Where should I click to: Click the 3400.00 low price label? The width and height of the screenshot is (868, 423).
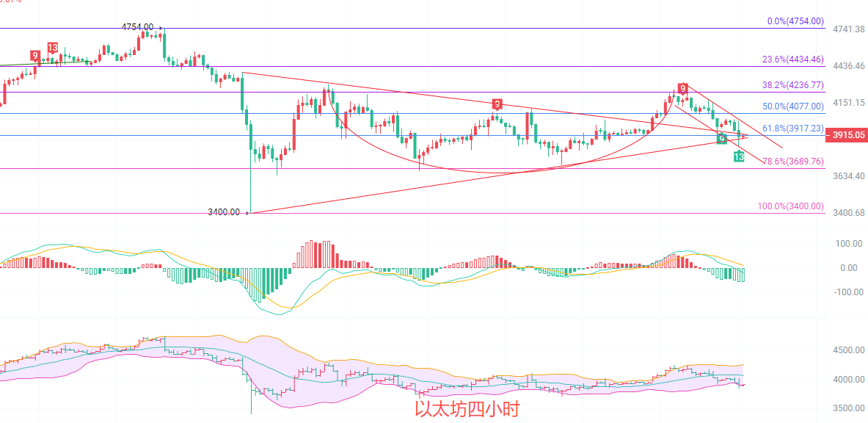pos(224,212)
